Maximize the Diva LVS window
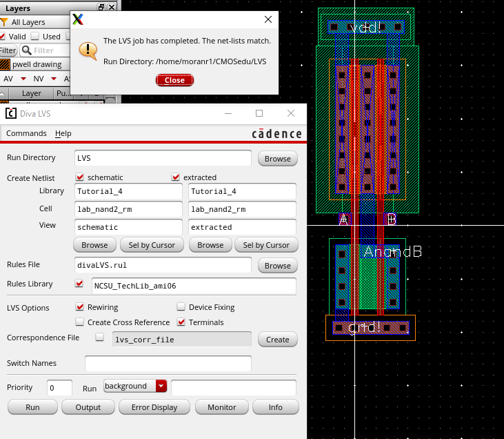Screen dimensions: 504x439 [x=259, y=113]
